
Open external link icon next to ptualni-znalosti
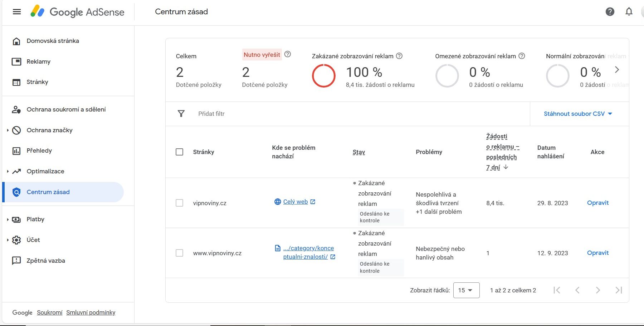click(x=333, y=257)
